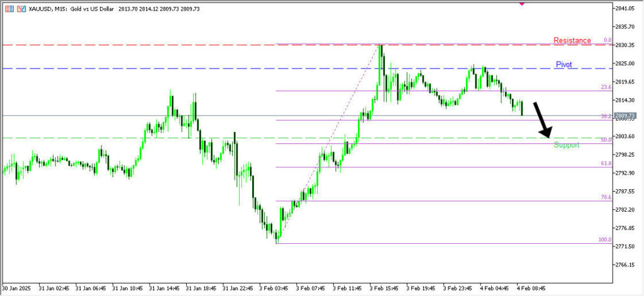Click the current price tag 2809.73

point(626,116)
